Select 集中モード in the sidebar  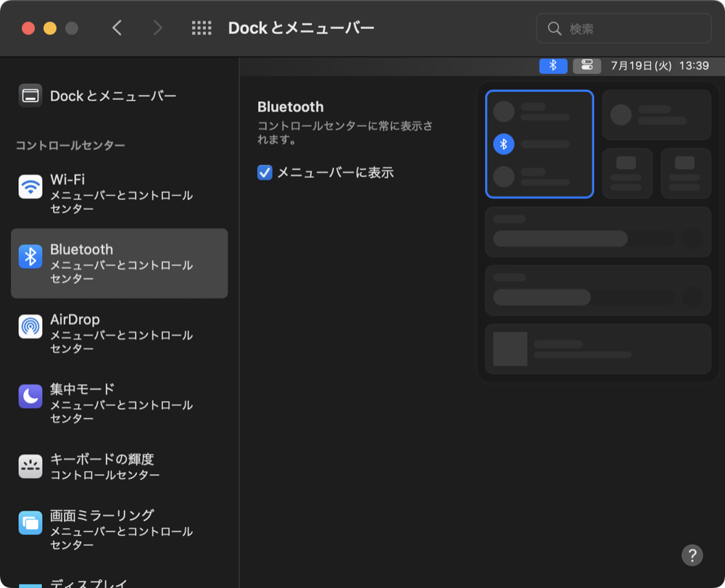pyautogui.click(x=120, y=402)
